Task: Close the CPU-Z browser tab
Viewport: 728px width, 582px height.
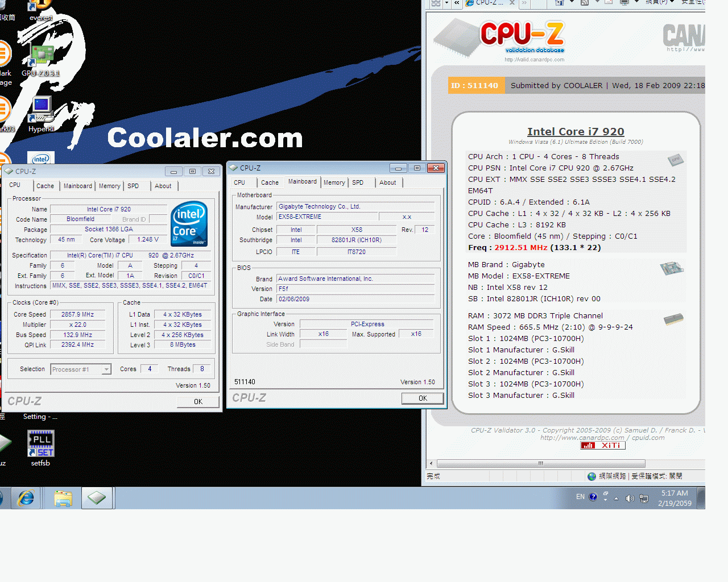Action: click(x=512, y=3)
